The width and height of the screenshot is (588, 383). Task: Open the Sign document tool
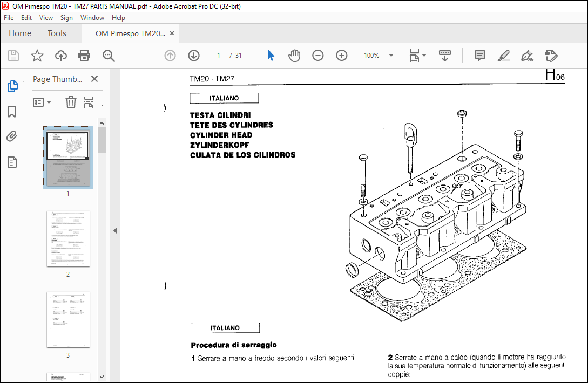click(527, 56)
